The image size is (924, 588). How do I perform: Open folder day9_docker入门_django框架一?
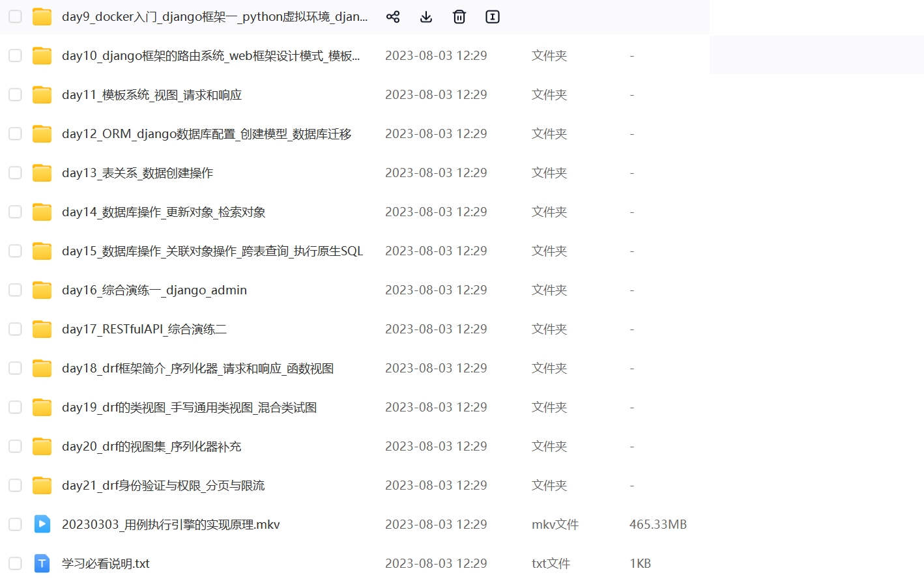click(215, 17)
